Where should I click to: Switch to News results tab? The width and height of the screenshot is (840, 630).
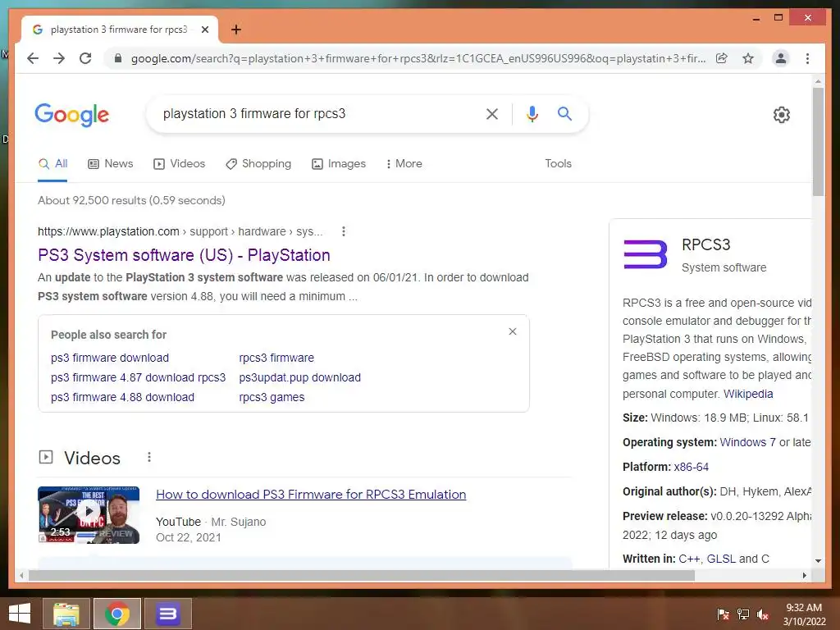click(x=111, y=164)
